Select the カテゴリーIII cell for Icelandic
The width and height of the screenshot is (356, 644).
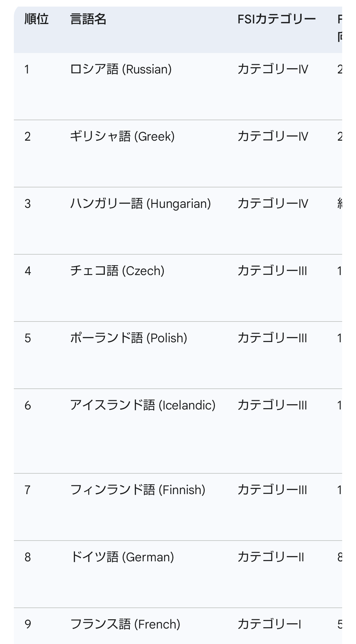click(x=272, y=405)
